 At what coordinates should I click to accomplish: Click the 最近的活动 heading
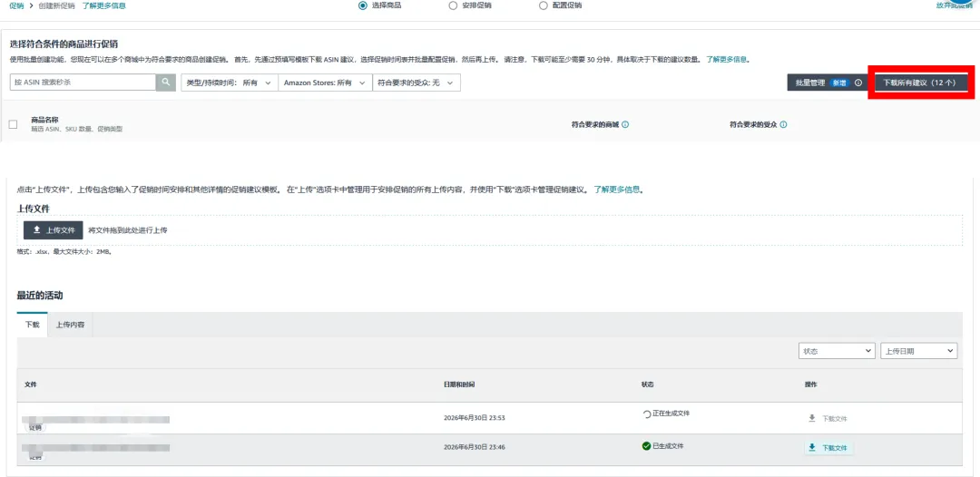coord(40,295)
